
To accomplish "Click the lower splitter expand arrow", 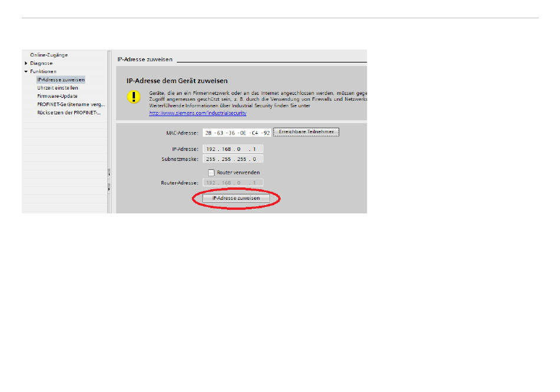I will 109,189.
